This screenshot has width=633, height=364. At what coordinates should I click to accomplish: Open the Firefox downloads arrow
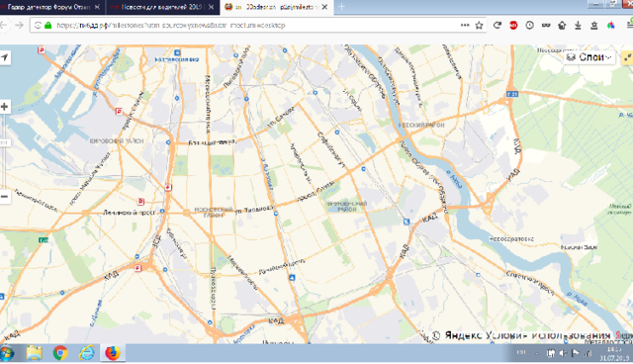click(x=578, y=26)
